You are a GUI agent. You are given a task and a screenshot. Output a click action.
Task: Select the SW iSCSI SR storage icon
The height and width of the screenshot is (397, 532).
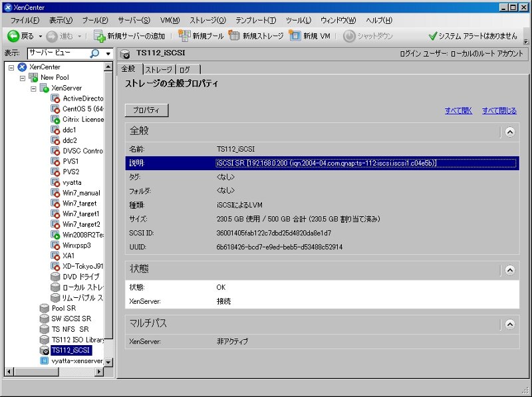[45, 319]
